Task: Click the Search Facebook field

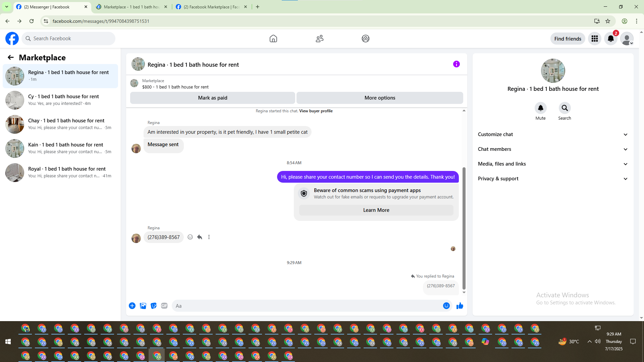Action: (x=69, y=39)
